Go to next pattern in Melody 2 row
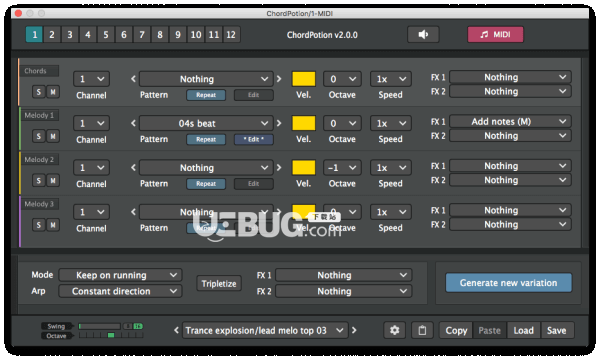This screenshot has width=600, height=360. click(x=279, y=168)
